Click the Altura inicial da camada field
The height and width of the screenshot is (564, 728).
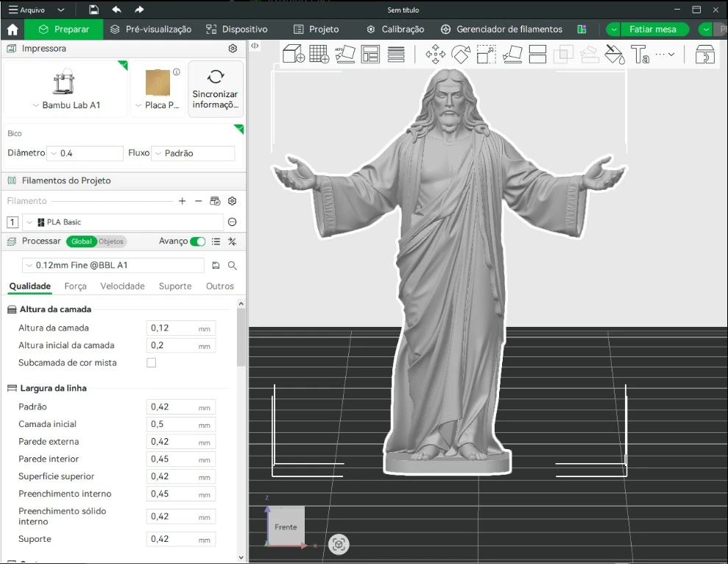point(181,345)
